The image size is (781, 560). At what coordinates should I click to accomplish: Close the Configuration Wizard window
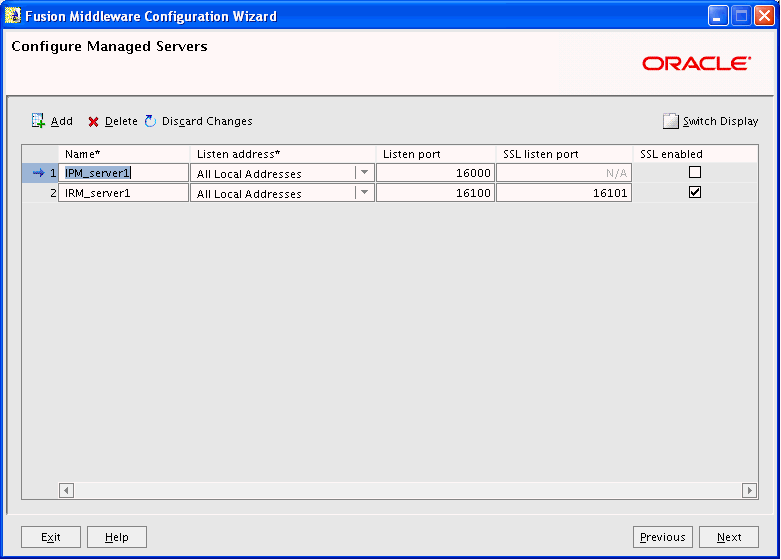pyautogui.click(x=764, y=16)
